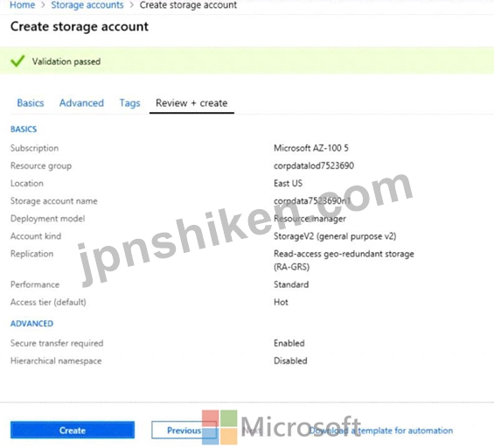Switch to the Advanced tab
This screenshot has height=448, width=494.
click(81, 103)
